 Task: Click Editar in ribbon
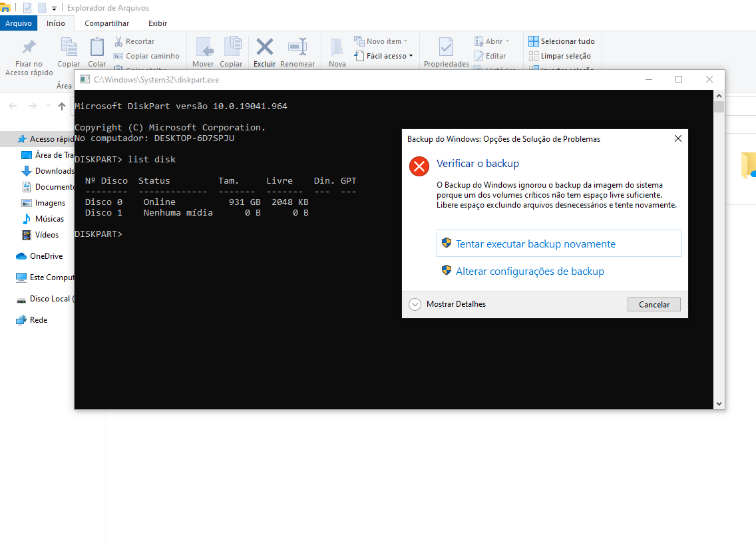coord(490,56)
